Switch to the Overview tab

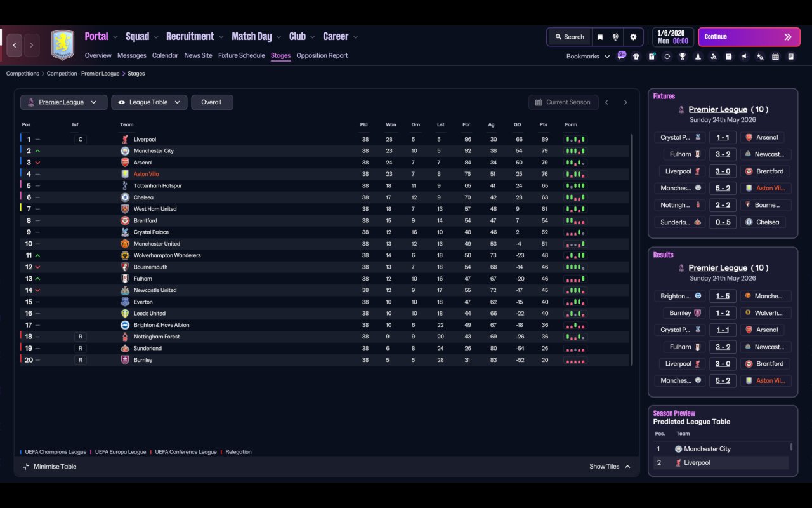(x=98, y=55)
